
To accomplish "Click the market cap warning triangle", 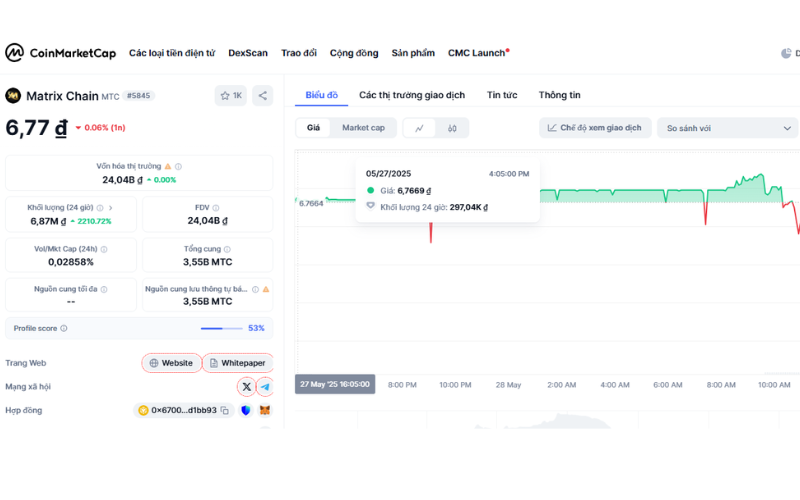I will click(x=168, y=166).
